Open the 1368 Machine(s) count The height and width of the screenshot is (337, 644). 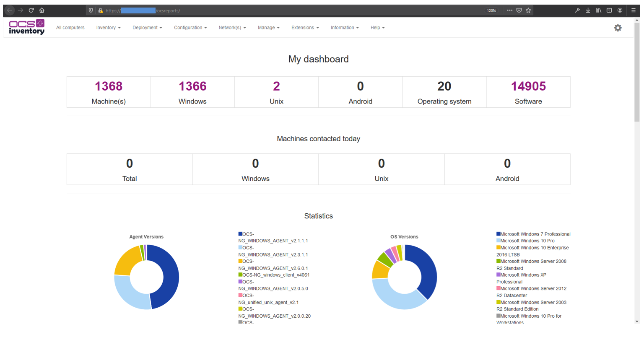tap(109, 86)
